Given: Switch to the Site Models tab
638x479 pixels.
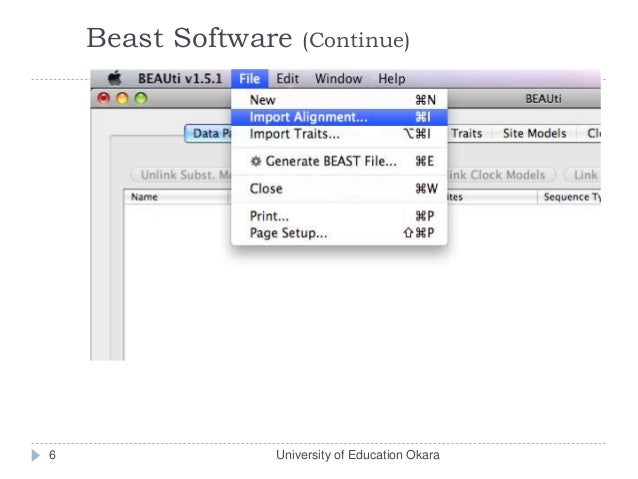Looking at the screenshot, I should (535, 133).
